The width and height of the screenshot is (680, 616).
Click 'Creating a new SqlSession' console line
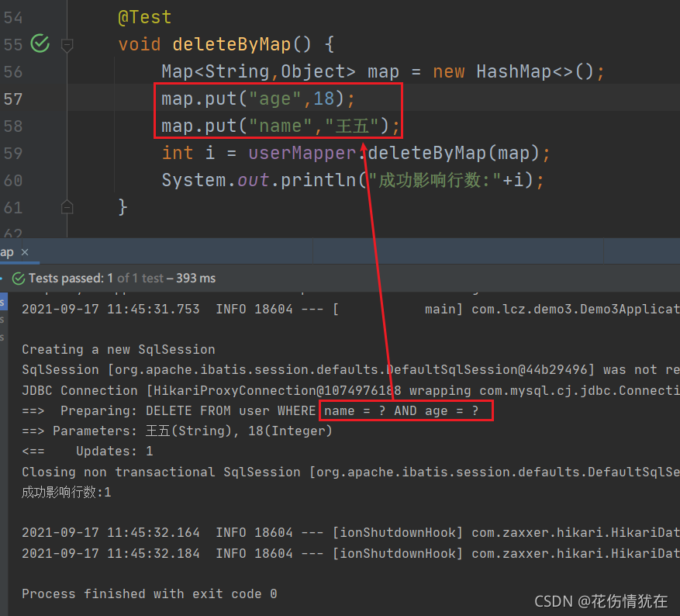[x=119, y=350]
